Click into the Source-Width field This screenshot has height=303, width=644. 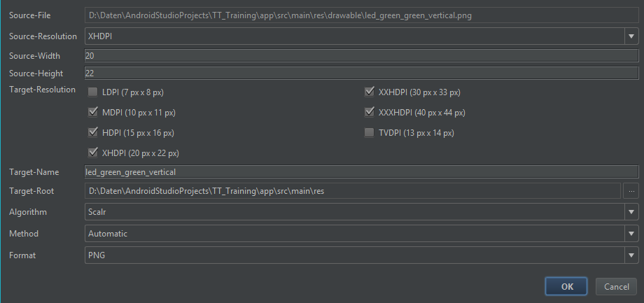point(360,56)
